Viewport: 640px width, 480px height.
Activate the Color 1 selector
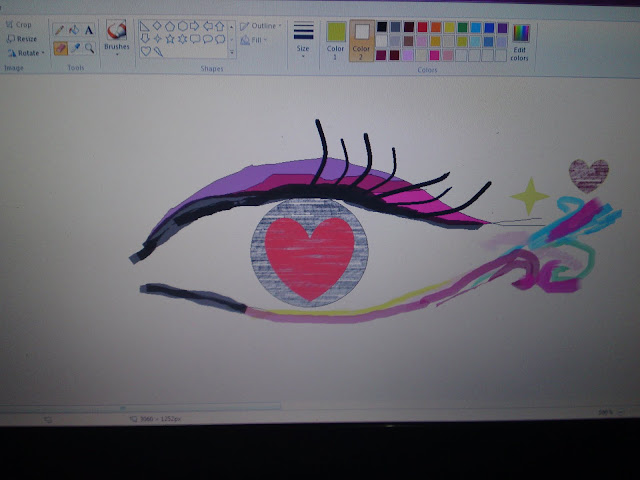(336, 41)
